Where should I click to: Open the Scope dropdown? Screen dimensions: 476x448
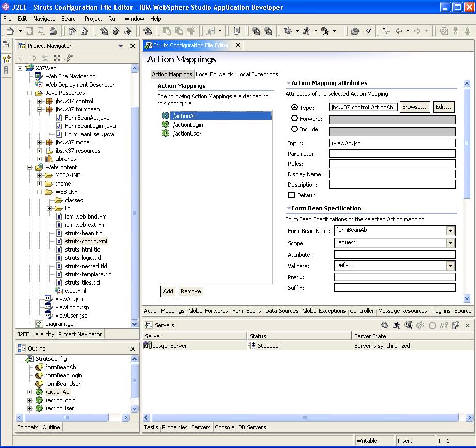[x=451, y=243]
